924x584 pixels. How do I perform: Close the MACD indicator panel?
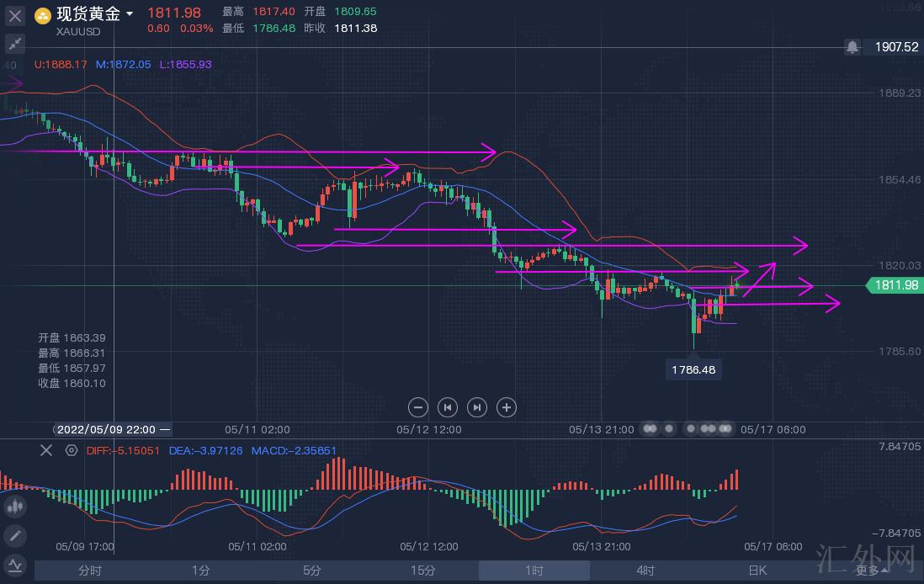(46, 450)
